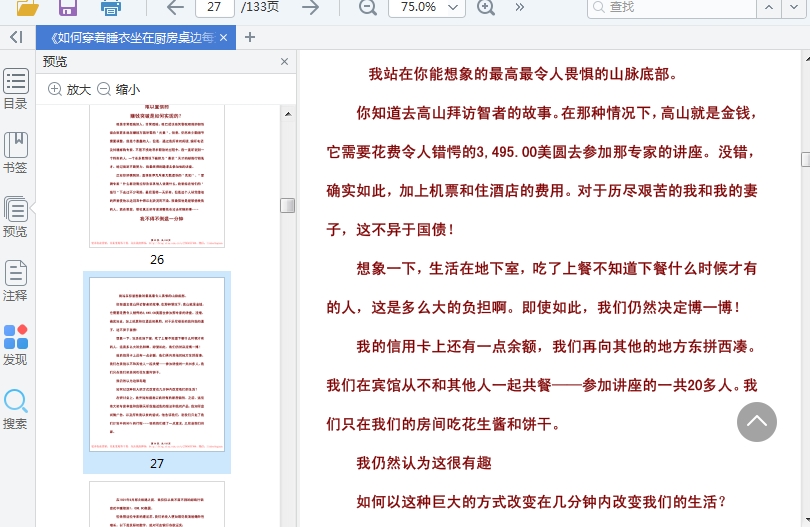Jump back to top with the round up-arrow button
810x527 pixels.
pyautogui.click(x=757, y=422)
